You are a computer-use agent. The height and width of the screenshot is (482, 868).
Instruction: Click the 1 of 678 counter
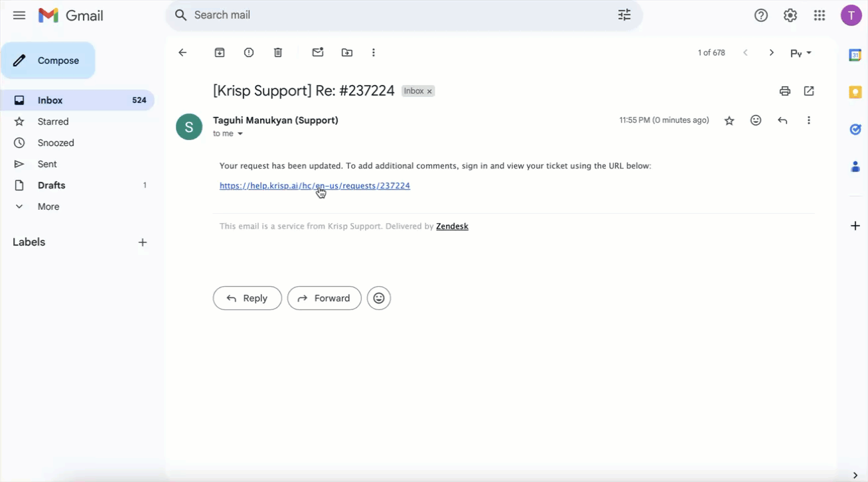pyautogui.click(x=711, y=52)
